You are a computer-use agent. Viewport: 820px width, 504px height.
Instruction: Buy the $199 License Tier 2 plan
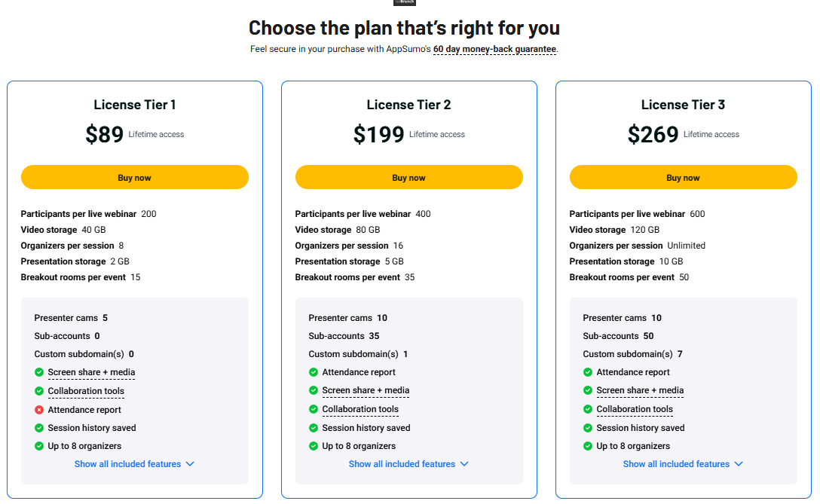point(409,177)
